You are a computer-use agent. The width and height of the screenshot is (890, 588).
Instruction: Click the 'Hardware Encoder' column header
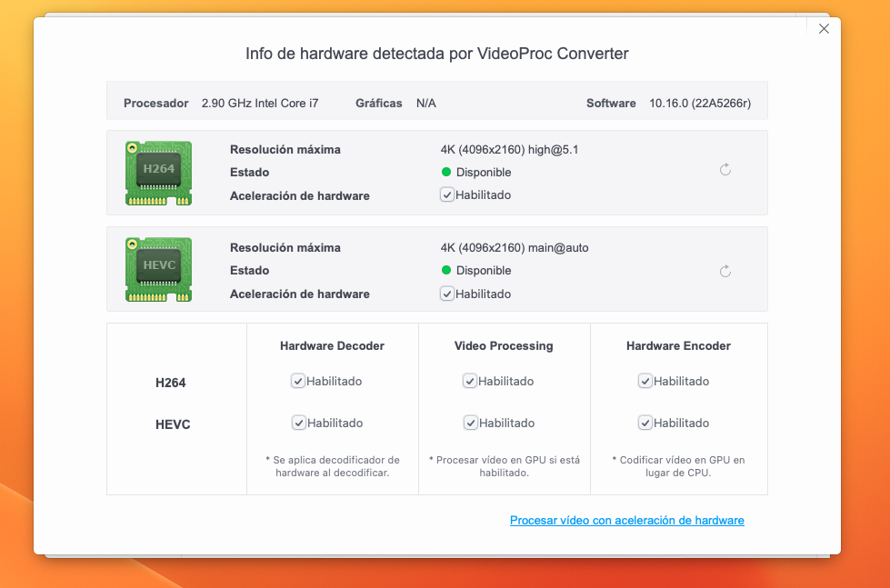point(678,345)
